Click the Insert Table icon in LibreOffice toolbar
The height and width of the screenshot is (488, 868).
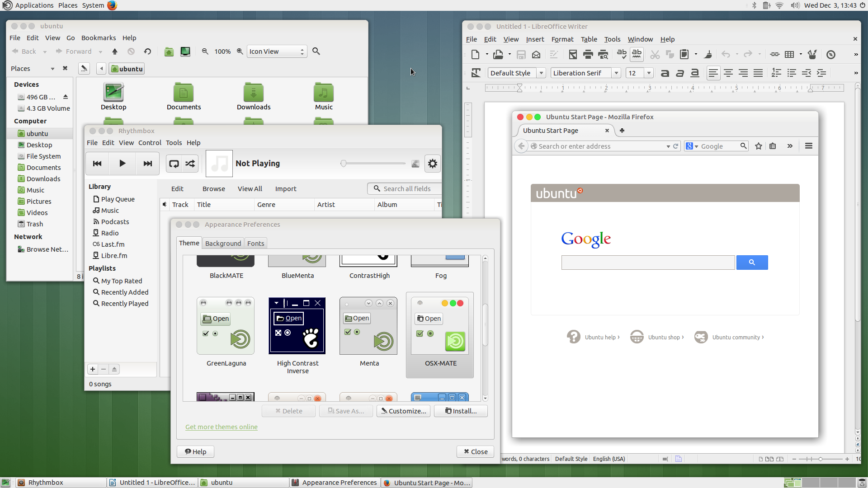(789, 54)
